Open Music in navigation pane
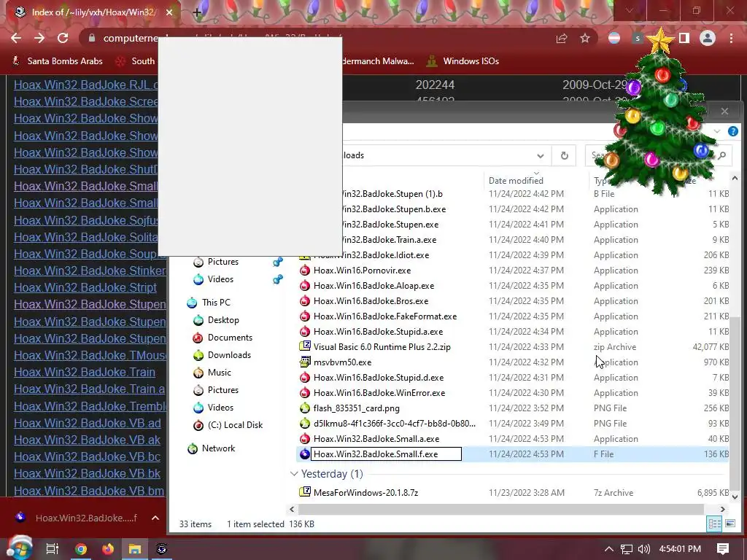747x560 pixels. click(x=219, y=373)
